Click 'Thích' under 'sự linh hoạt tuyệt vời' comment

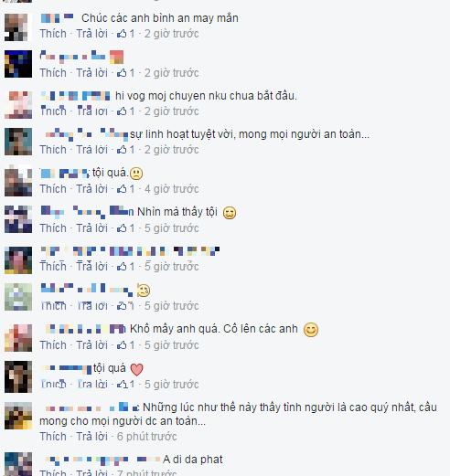point(53,150)
